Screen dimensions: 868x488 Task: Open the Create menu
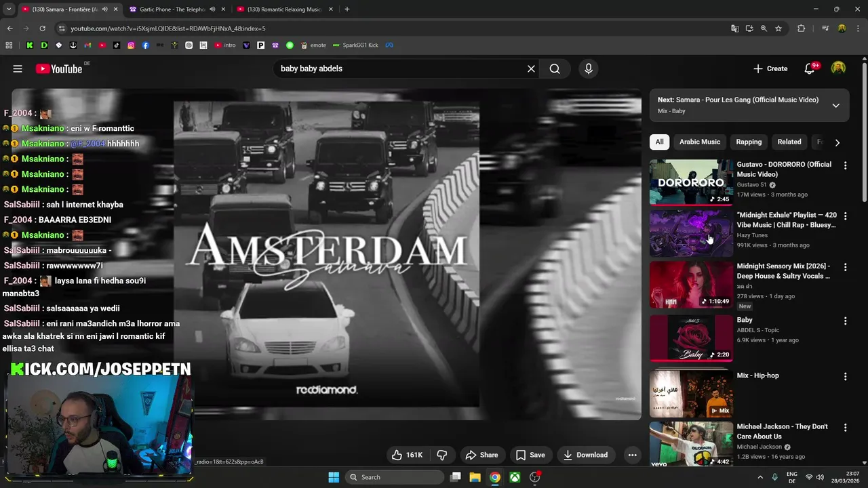(x=770, y=68)
